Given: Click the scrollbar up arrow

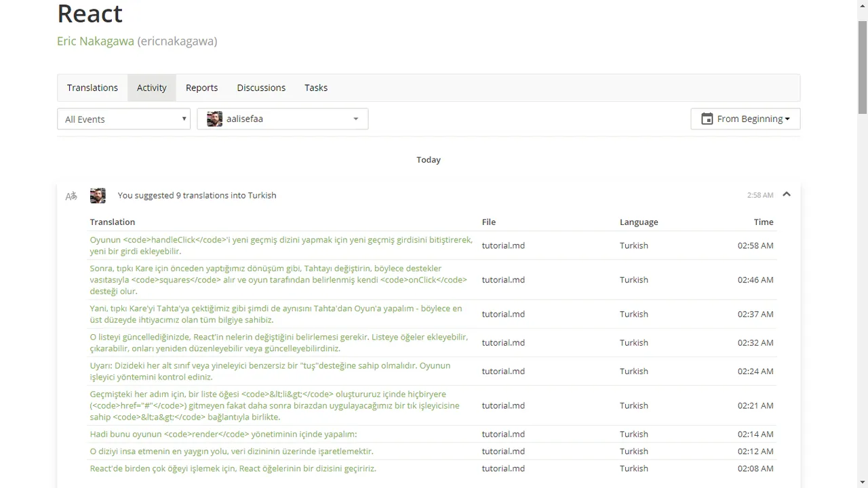Looking at the screenshot, I should (x=863, y=5).
